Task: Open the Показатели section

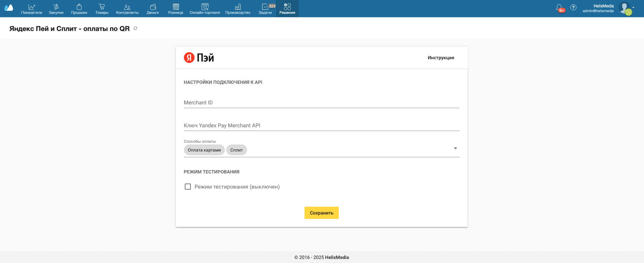Action: [x=32, y=9]
